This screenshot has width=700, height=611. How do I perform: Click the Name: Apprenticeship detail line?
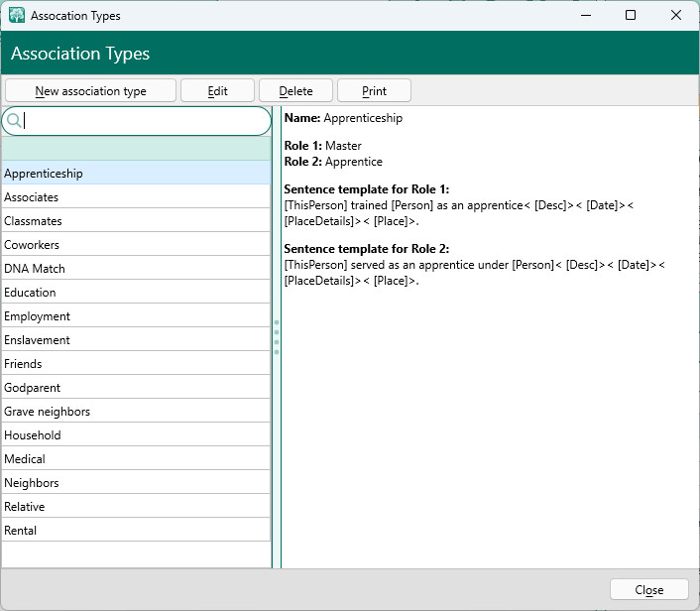tap(343, 118)
